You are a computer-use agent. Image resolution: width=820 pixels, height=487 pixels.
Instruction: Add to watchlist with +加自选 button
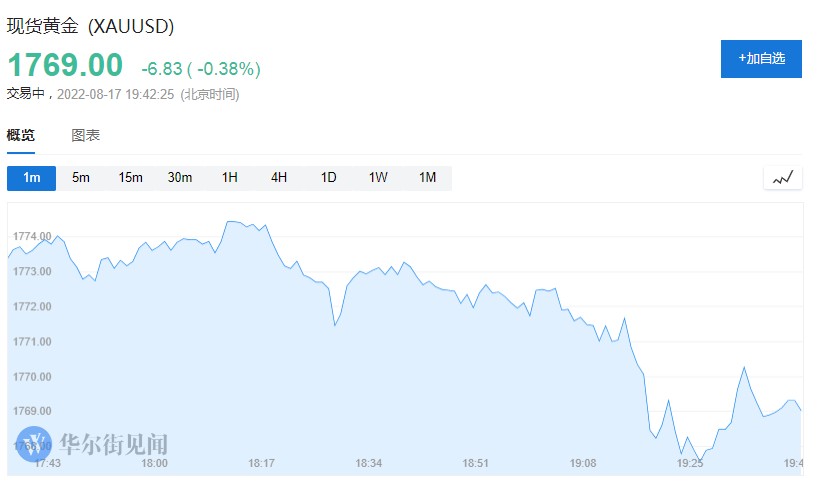coord(761,58)
